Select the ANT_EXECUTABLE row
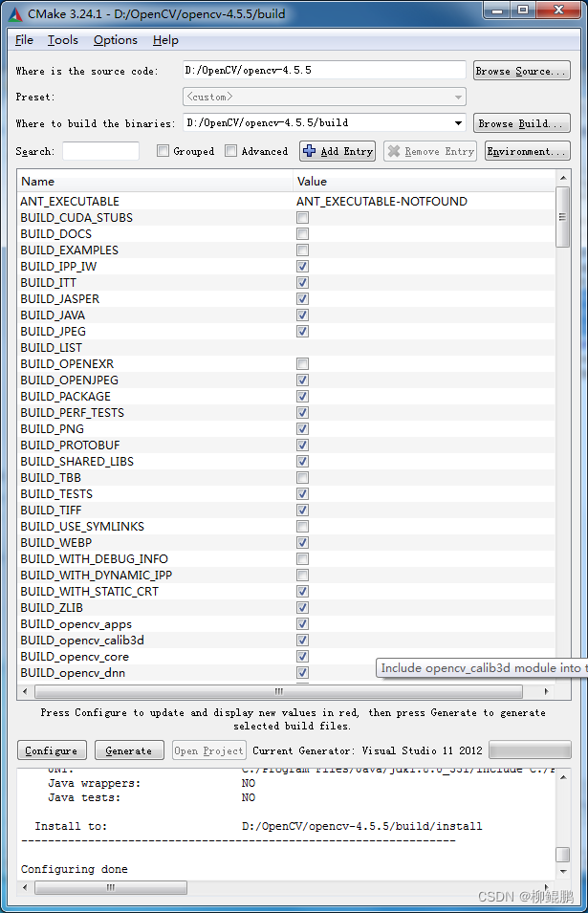 (286, 202)
